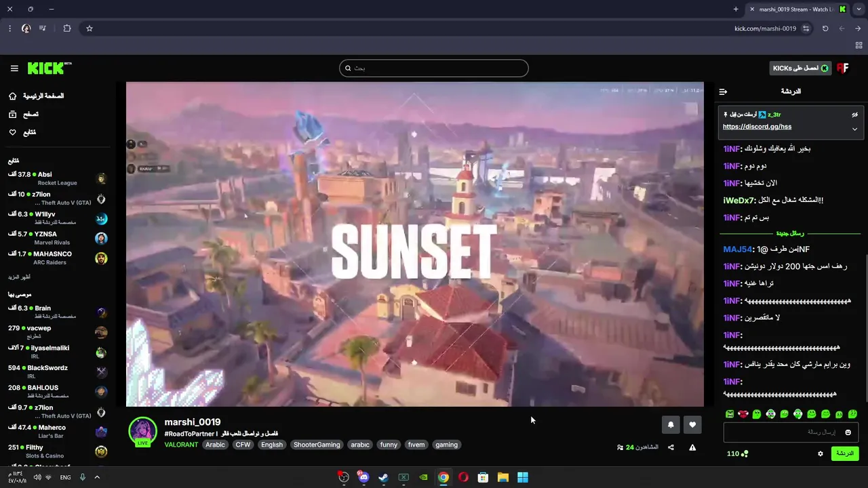Focus the send message input
The image size is (868, 488).
click(791, 432)
